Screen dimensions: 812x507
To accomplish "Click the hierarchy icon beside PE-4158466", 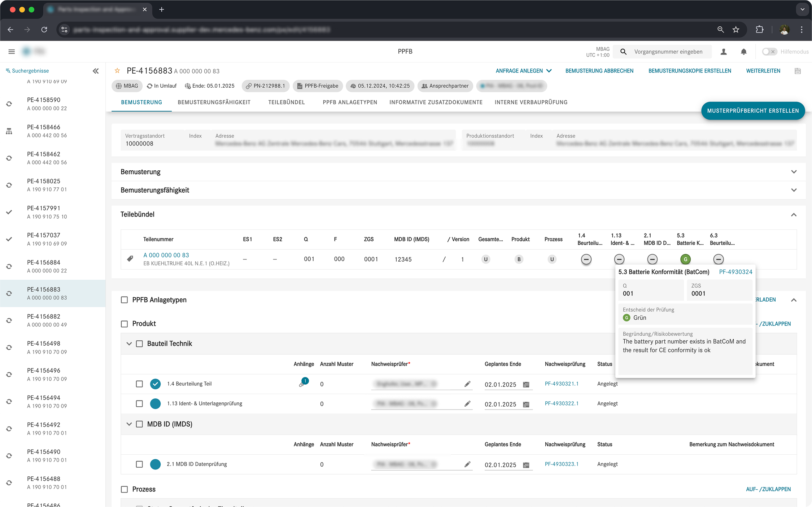I will pos(9,131).
